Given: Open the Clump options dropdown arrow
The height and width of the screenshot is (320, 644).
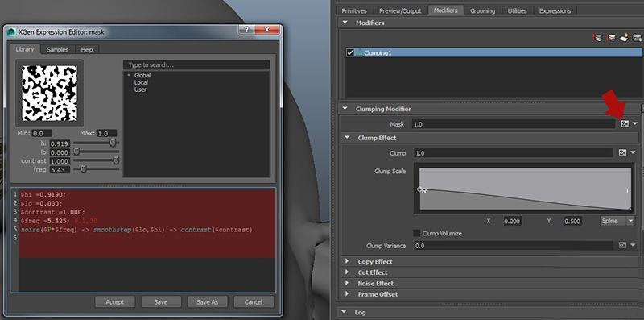Looking at the screenshot, I should point(633,152).
